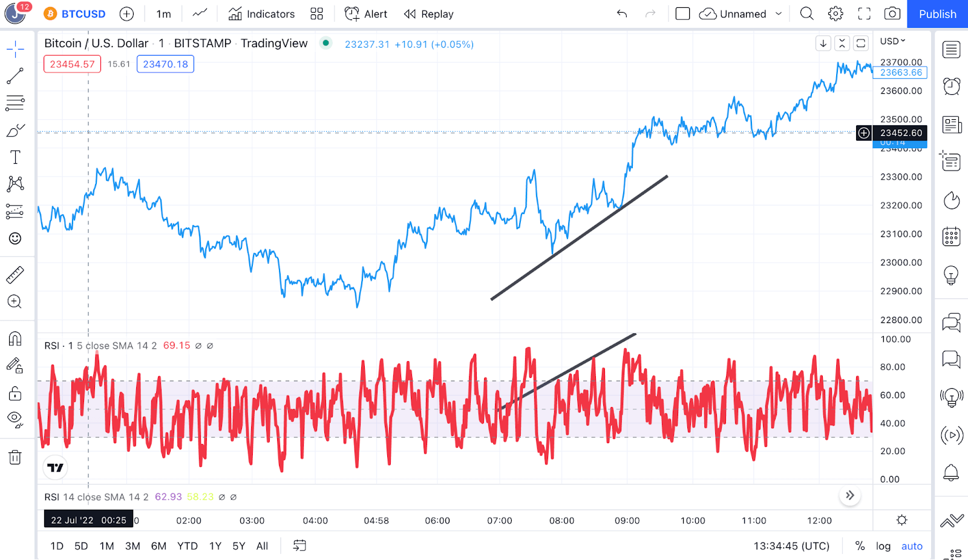
Task: Select the 1M date range
Action: pyautogui.click(x=107, y=546)
